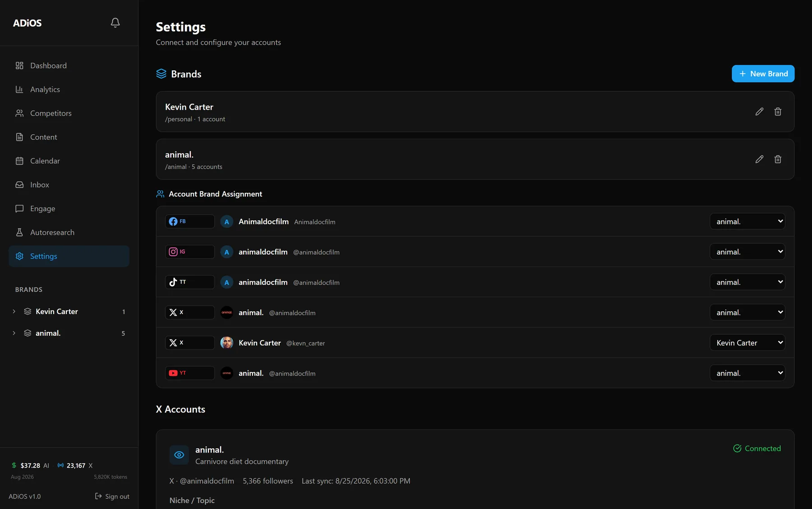Go to Dashboard
Screen dimensions: 812x509
[x=69, y=65]
